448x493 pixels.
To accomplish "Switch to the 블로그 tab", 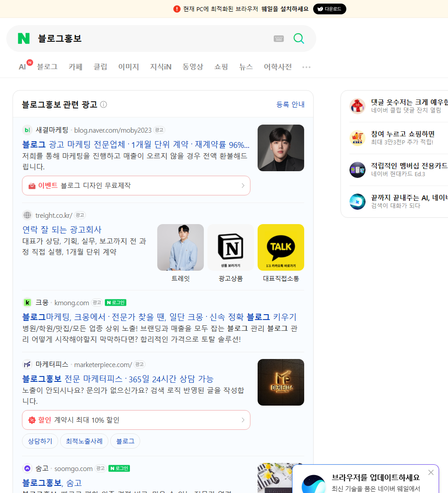I will [47, 67].
